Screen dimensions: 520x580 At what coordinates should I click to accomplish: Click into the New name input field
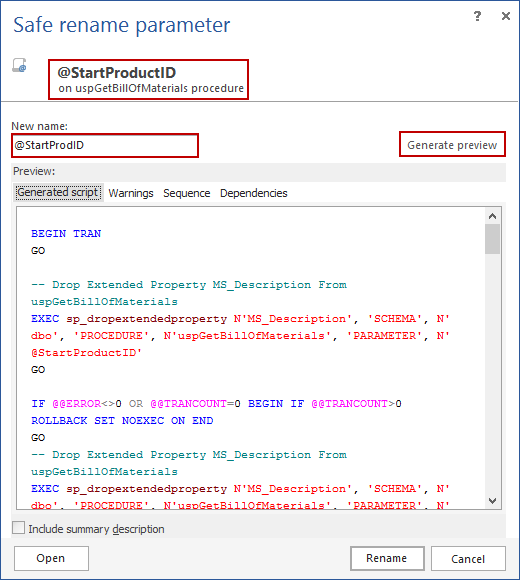click(105, 145)
